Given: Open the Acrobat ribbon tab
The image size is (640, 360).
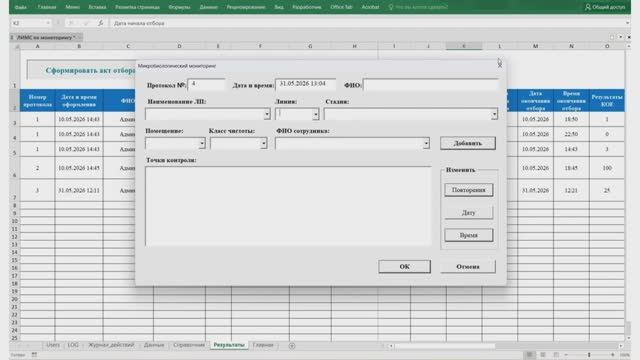Looking at the screenshot, I should (370, 7).
